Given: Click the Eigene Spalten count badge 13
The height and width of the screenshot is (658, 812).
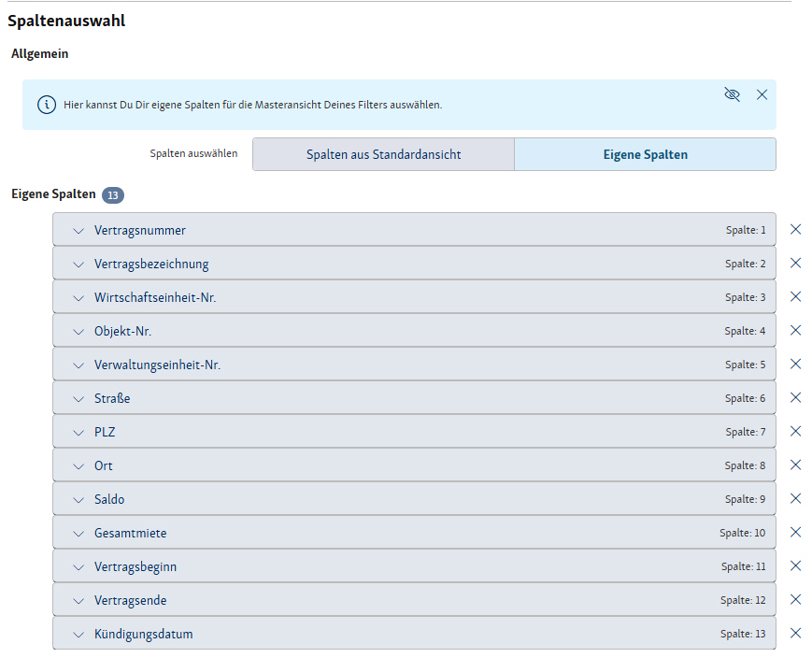Looking at the screenshot, I should 113,195.
